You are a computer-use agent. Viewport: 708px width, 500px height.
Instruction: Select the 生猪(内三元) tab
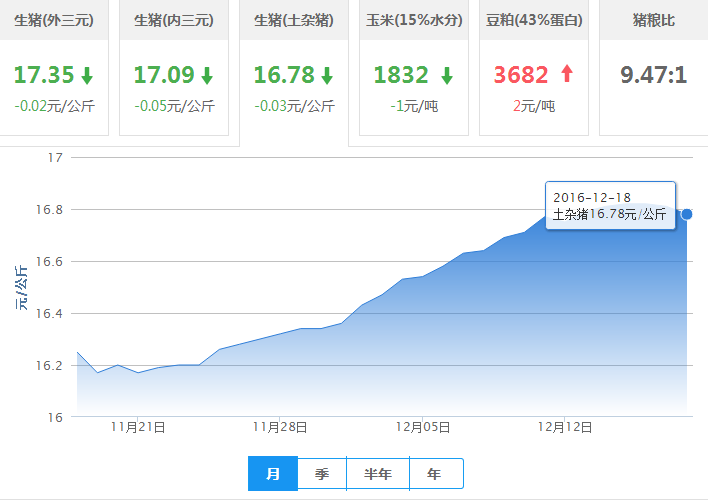173,20
